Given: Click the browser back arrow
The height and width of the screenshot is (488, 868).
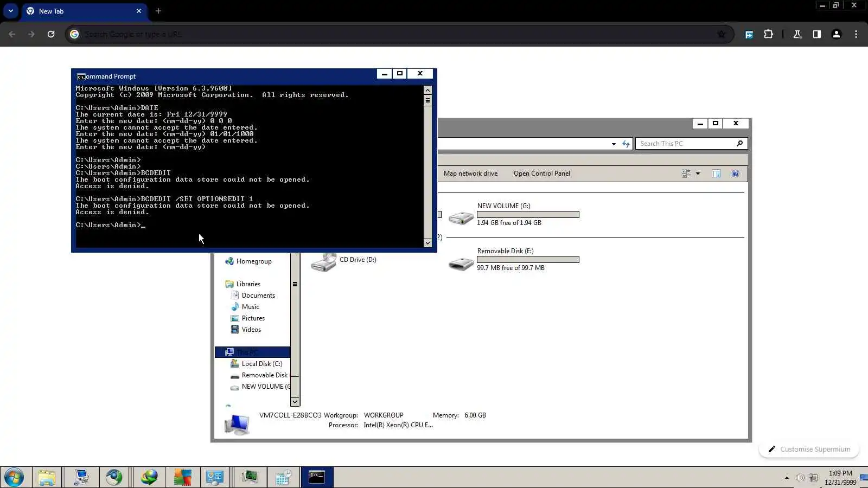Looking at the screenshot, I should pos(12,34).
